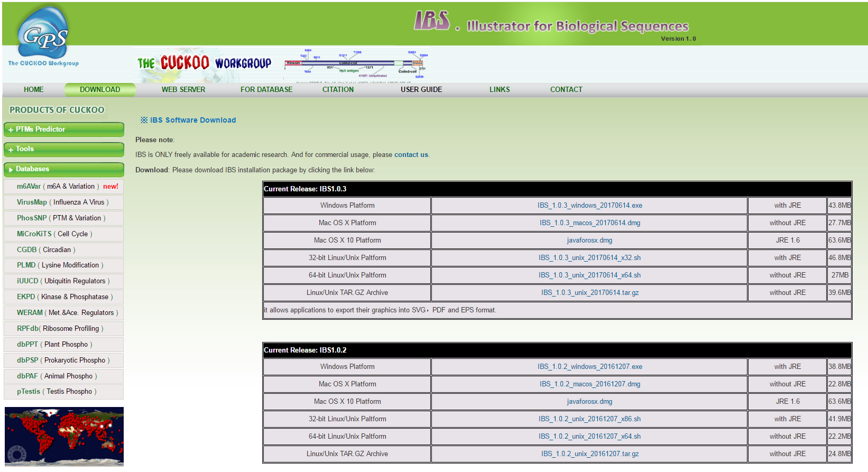Viewport: 868px width, 472px height.
Task: Download IBS_1.0.3_windows_20170614.exe
Action: click(x=589, y=206)
